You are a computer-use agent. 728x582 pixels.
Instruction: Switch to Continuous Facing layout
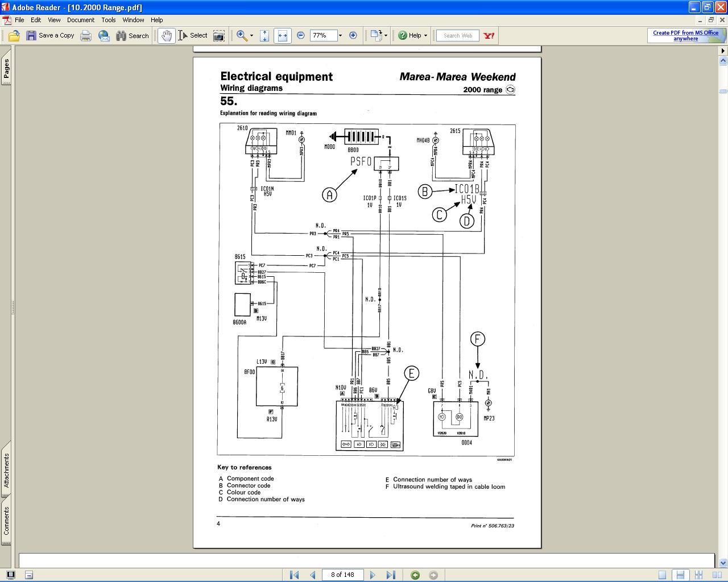[699, 575]
